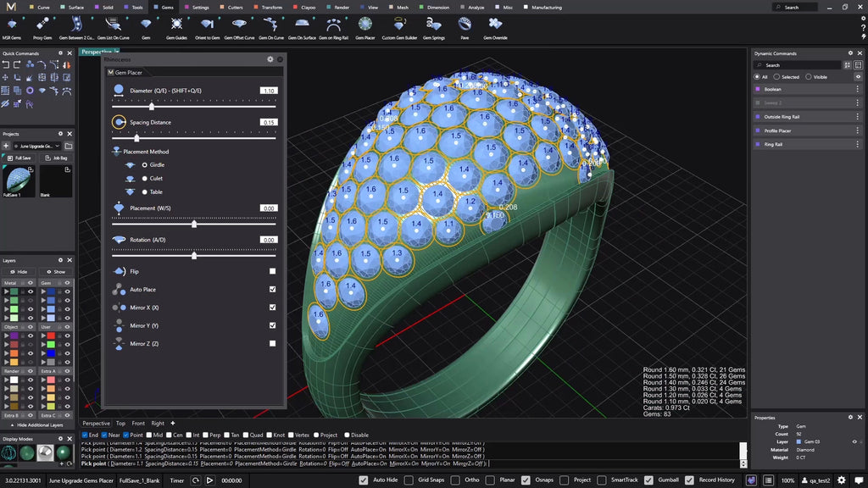Open the Proxy Gem tool
This screenshot has height=488, width=868.
click(42, 25)
